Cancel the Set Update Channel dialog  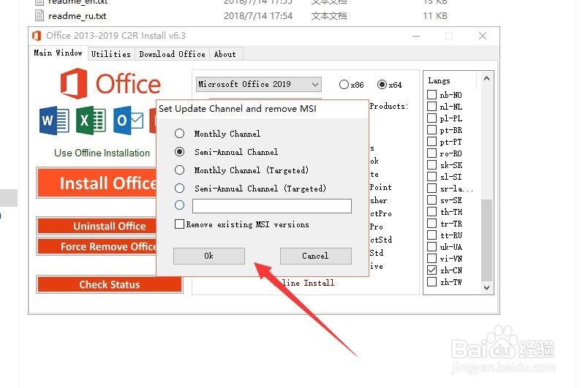316,256
